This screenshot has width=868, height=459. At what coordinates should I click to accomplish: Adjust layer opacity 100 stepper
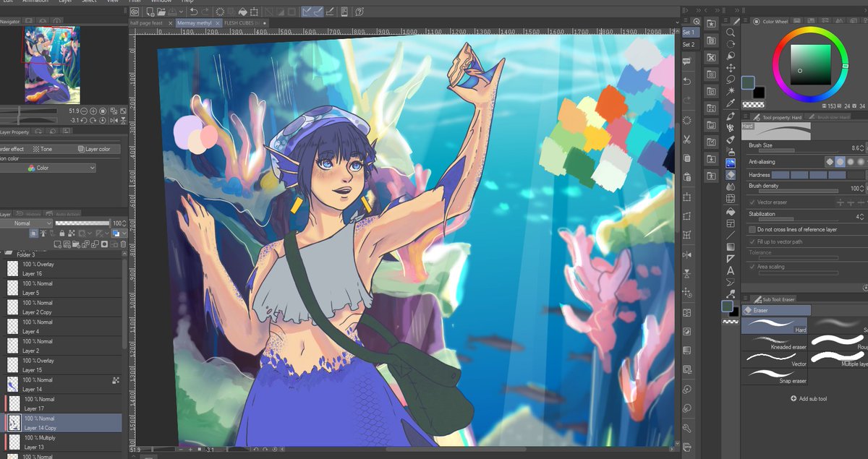tap(125, 223)
